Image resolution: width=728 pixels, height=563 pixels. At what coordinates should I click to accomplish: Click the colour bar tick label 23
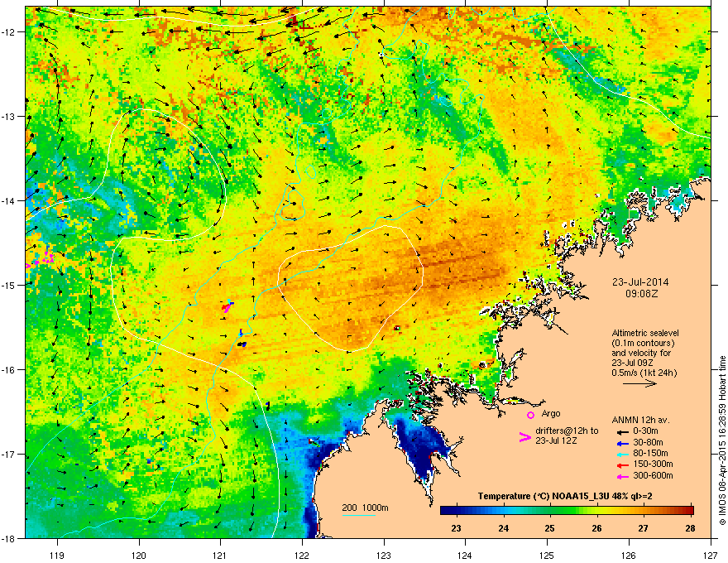pyautogui.click(x=457, y=528)
